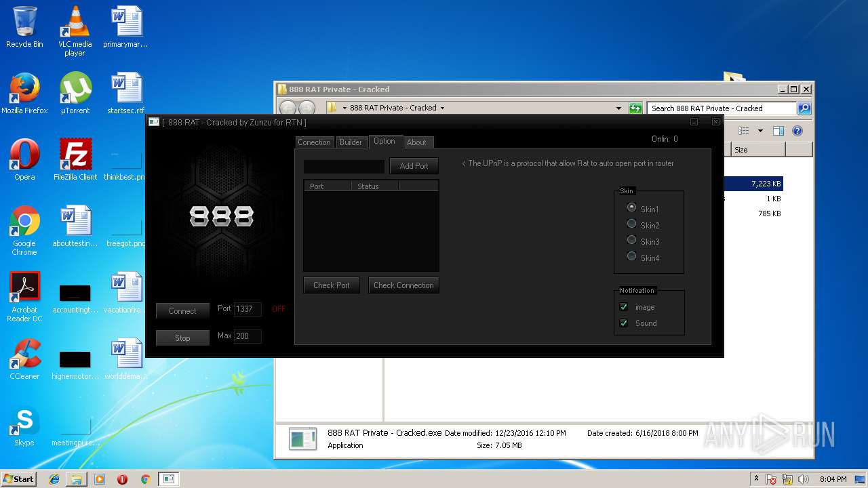Select the vacationfra... Word document icon
This screenshot has height=488, width=868.
[x=126, y=293]
